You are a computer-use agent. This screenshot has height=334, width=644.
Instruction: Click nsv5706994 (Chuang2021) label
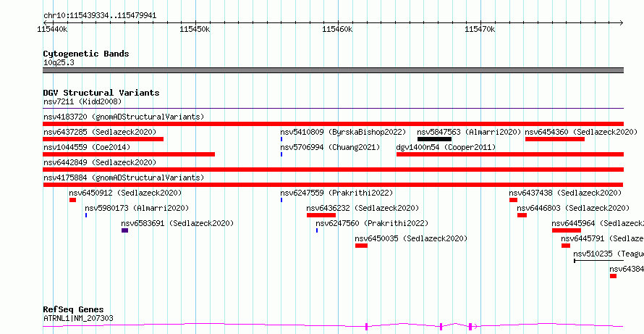click(330, 147)
